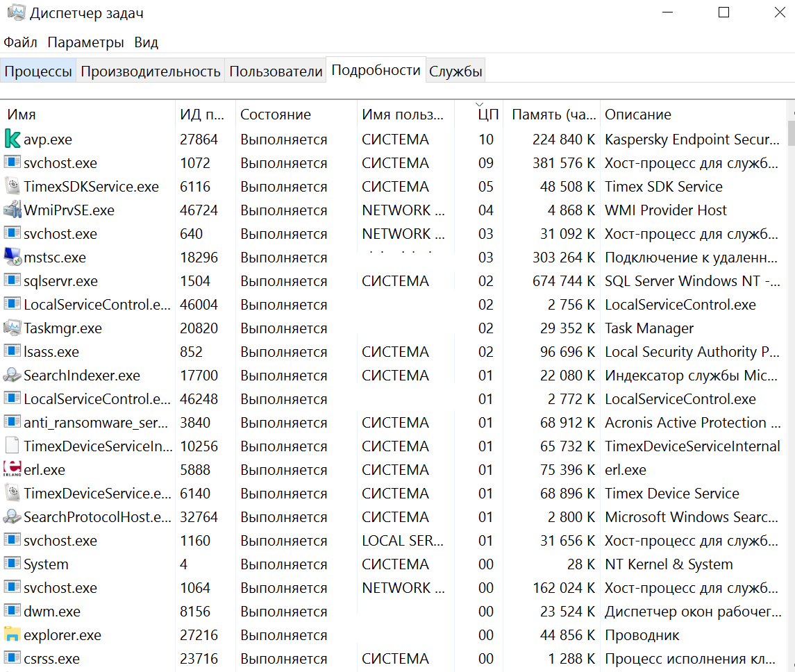Sort by the ЦП column header
795x672 pixels.
click(x=479, y=114)
